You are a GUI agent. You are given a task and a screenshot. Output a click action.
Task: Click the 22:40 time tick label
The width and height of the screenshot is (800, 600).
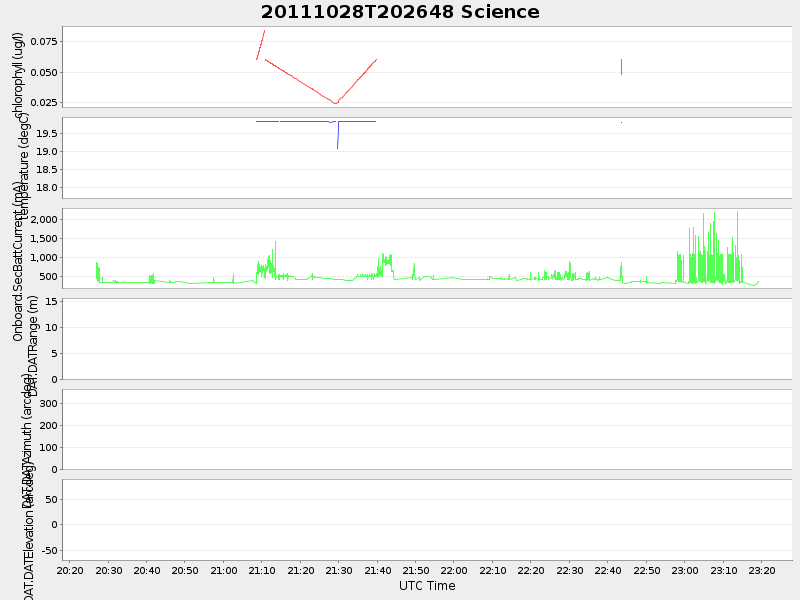(x=608, y=570)
